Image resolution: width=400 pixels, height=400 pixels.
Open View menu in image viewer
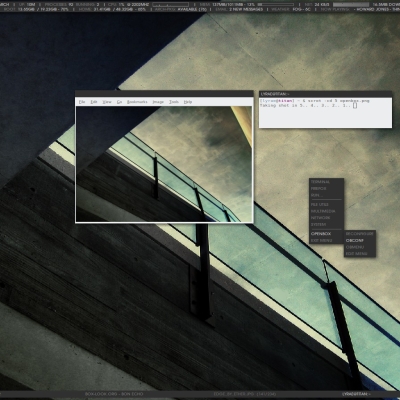pyautogui.click(x=107, y=102)
